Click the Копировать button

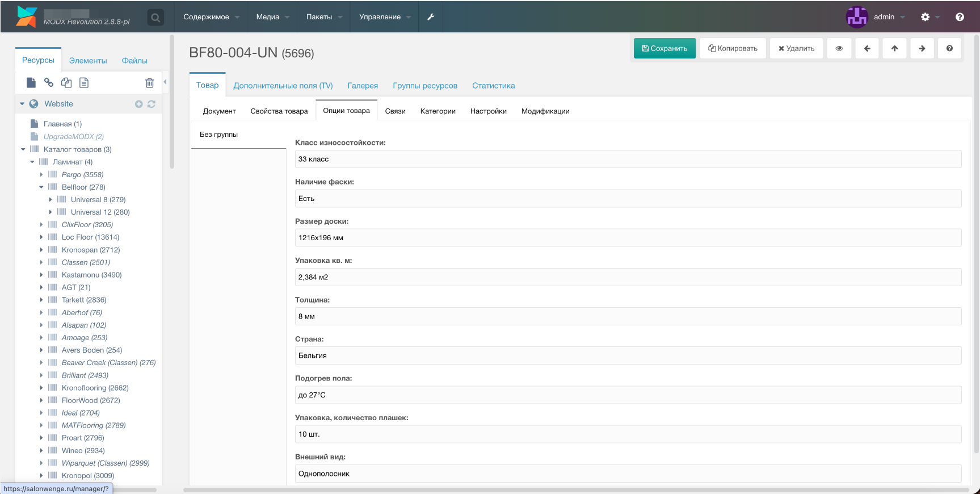click(x=733, y=48)
